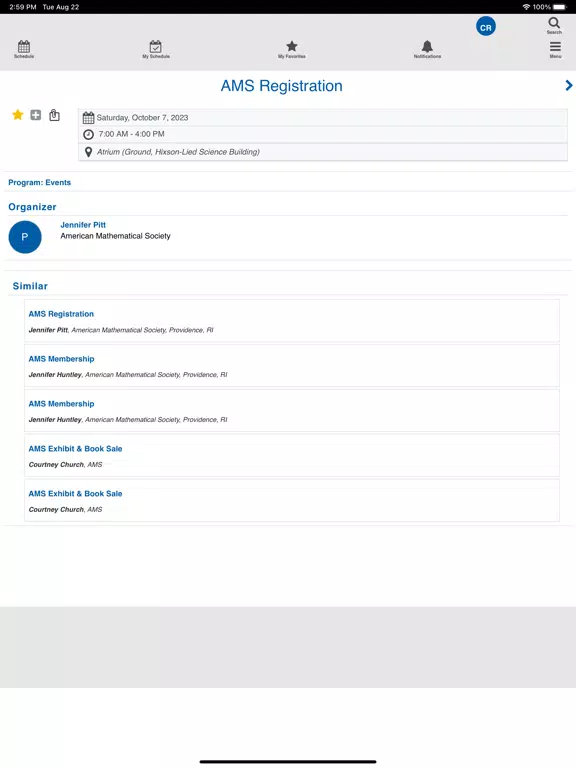Open My Schedule icon
The image size is (576, 768).
[x=156, y=49]
